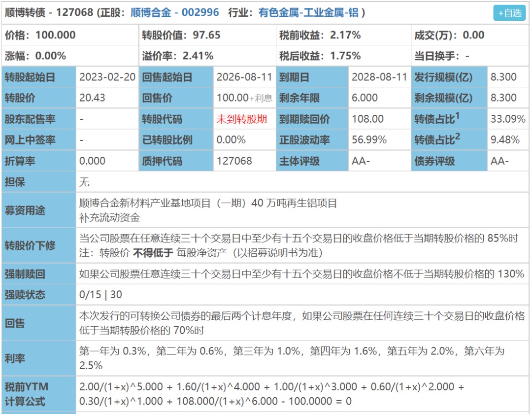
Task: Click the 补充流动资金 line
Action: 109,217
